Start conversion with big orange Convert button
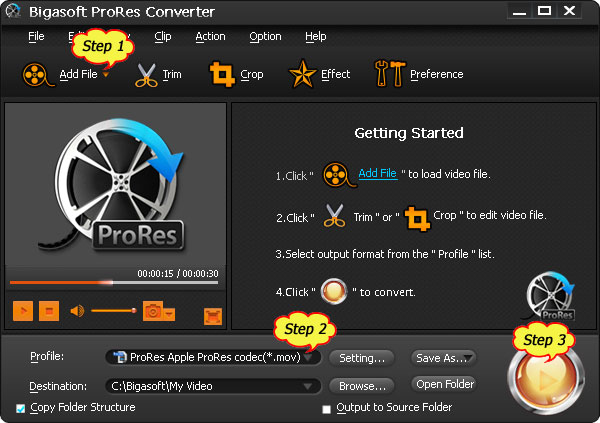 pos(546,380)
